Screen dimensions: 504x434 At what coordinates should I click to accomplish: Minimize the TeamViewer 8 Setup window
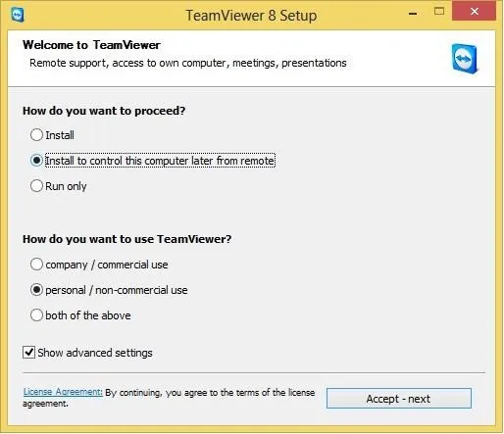[x=413, y=14]
